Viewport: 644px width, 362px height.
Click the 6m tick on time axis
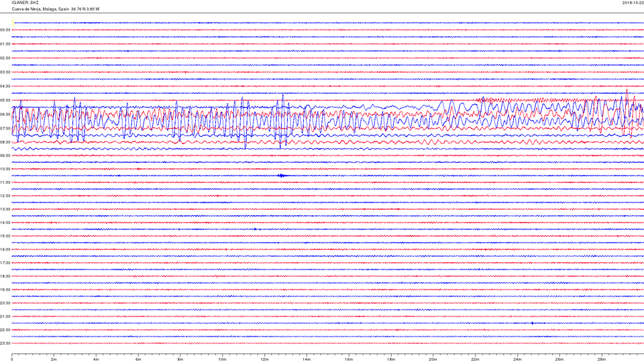pos(138,359)
